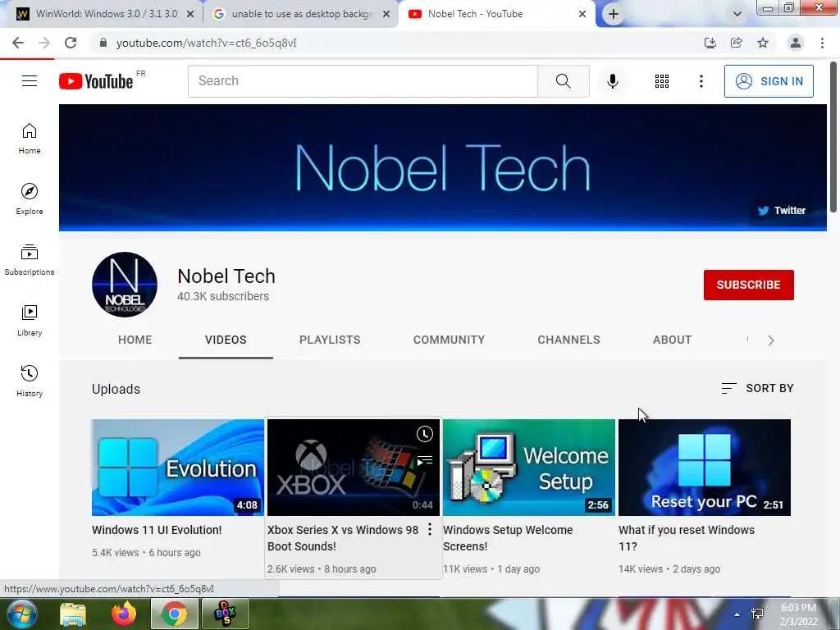Open Windows 11 UI Evolution video title

[157, 530]
